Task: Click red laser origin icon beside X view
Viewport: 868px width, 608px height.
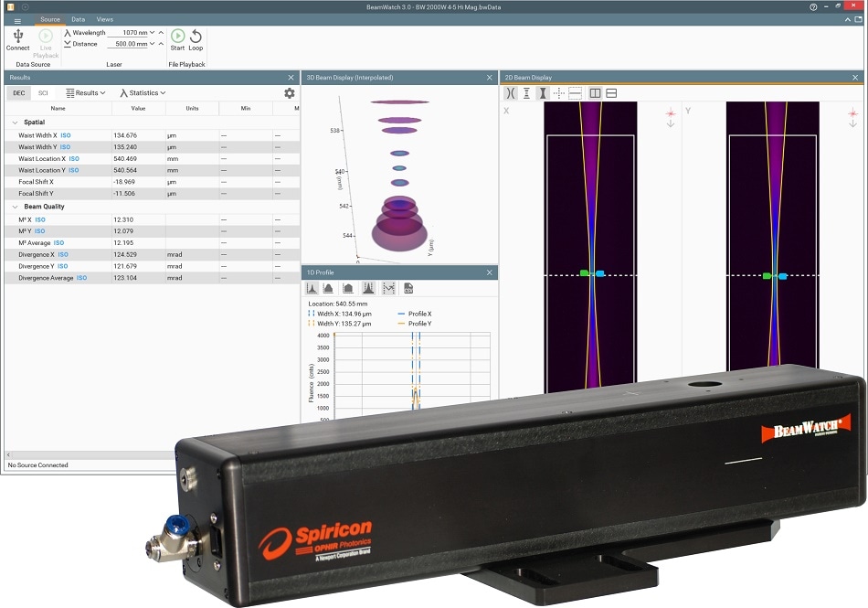Action: click(x=671, y=113)
